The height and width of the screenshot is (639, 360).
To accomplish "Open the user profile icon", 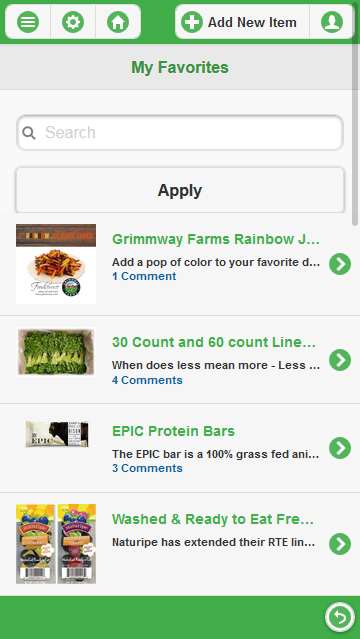I will pos(332,22).
